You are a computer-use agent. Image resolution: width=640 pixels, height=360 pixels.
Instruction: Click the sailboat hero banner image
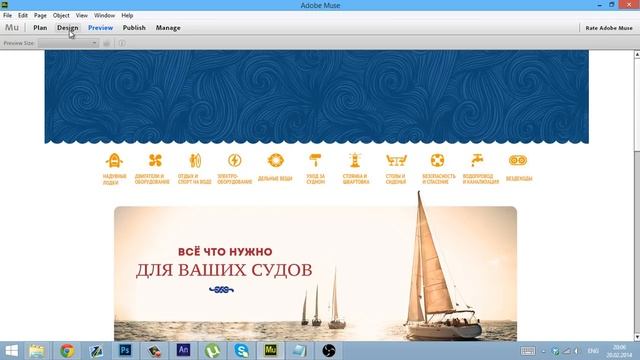pos(315,273)
